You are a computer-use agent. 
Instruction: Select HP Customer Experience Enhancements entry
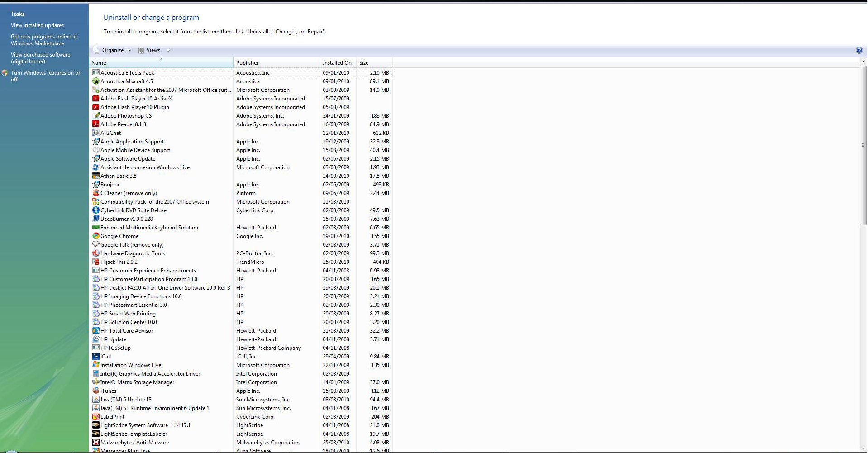point(242,271)
